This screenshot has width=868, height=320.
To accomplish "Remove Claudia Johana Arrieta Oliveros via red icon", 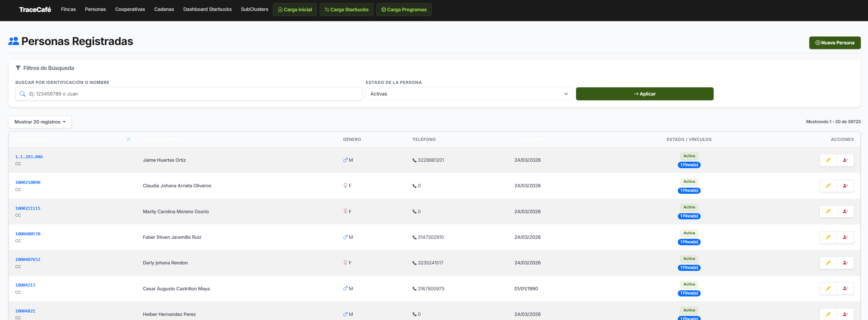I will click(x=845, y=186).
